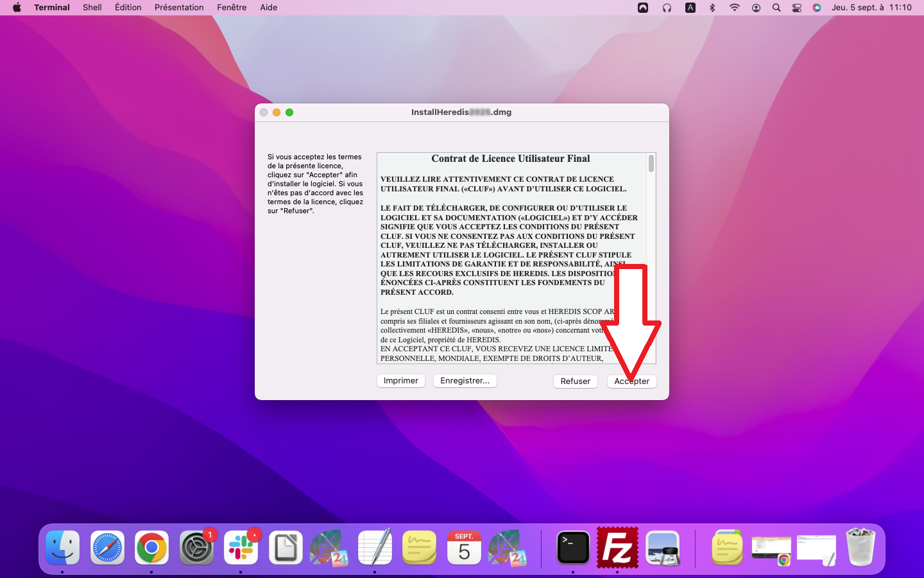Open the Présentation menu
924x578 pixels.
point(179,8)
